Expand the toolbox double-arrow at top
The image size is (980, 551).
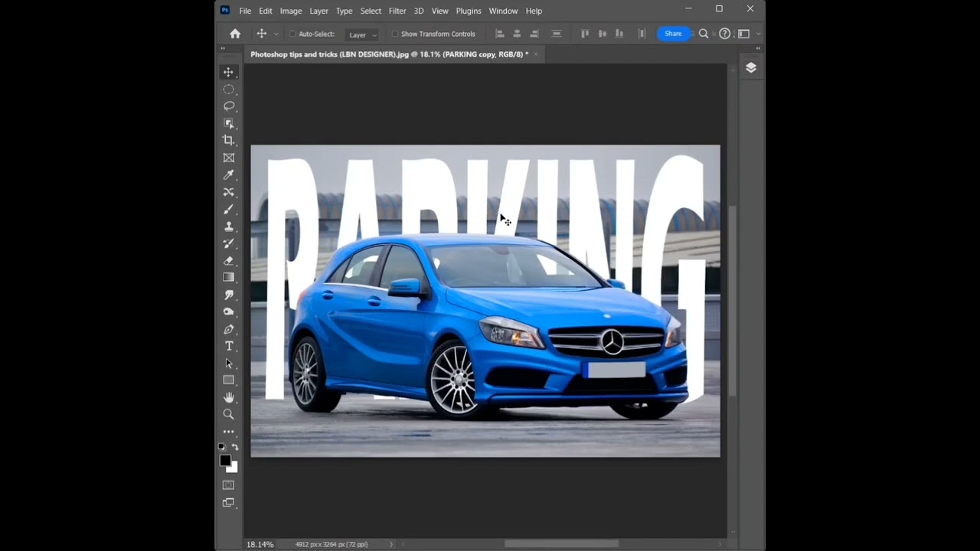223,49
